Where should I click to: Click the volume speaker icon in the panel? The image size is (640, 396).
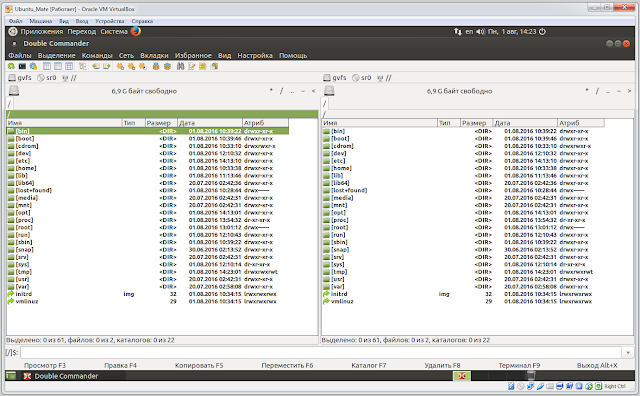[480, 31]
